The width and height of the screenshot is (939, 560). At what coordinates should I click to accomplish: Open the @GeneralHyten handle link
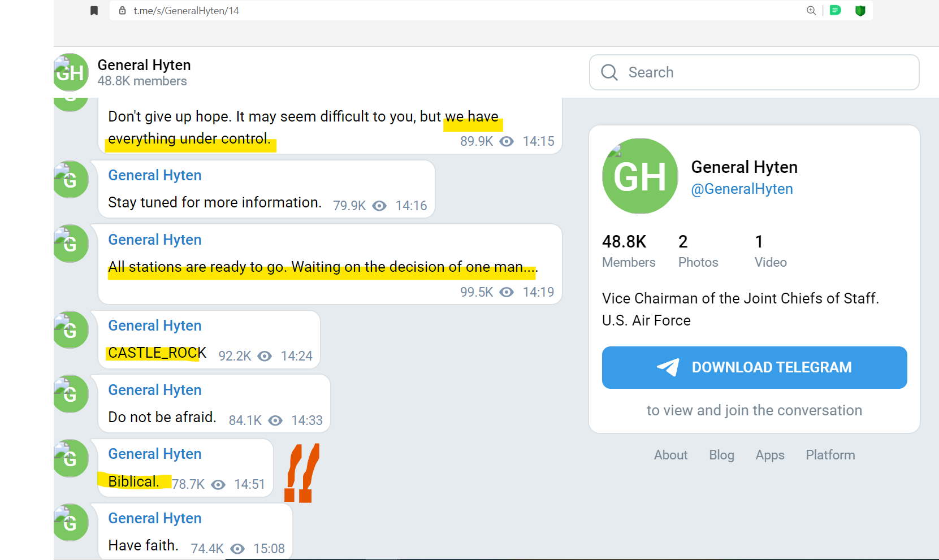742,189
